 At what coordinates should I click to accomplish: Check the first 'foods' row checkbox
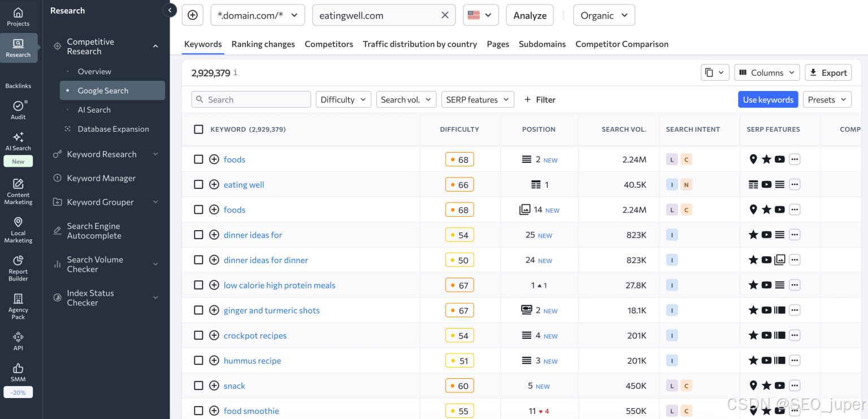198,159
